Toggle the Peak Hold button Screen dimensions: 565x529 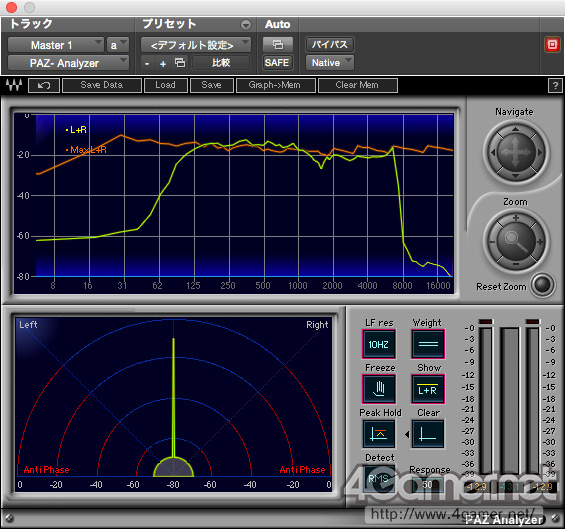(379, 434)
